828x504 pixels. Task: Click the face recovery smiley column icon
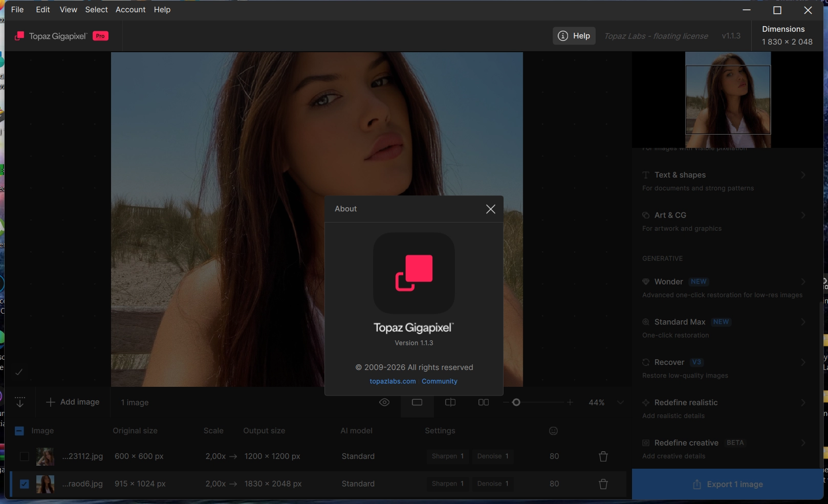tap(553, 431)
